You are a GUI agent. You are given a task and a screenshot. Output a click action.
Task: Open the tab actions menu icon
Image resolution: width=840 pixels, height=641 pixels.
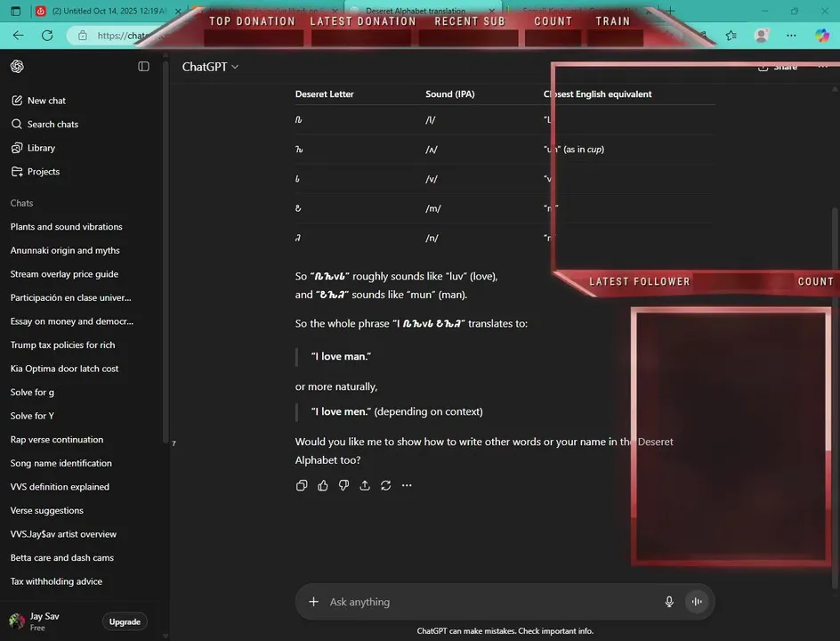click(x=15, y=11)
